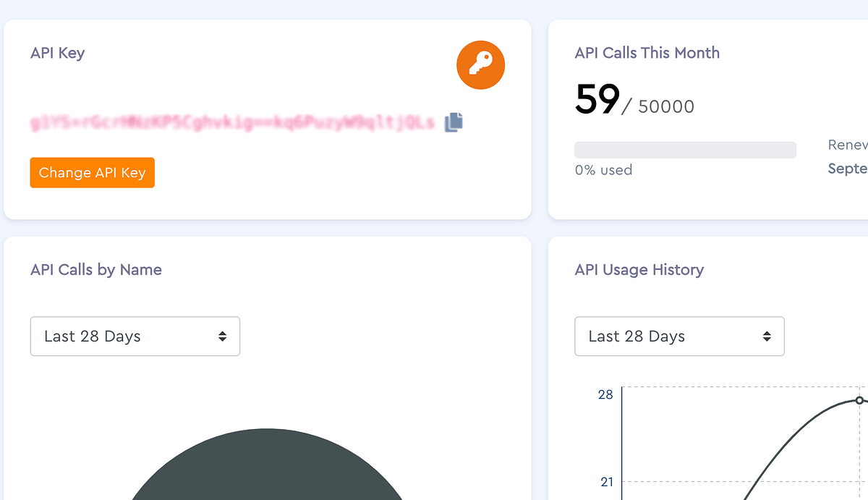Click the 28 axis label on the graph
This screenshot has height=500, width=868.
(605, 394)
